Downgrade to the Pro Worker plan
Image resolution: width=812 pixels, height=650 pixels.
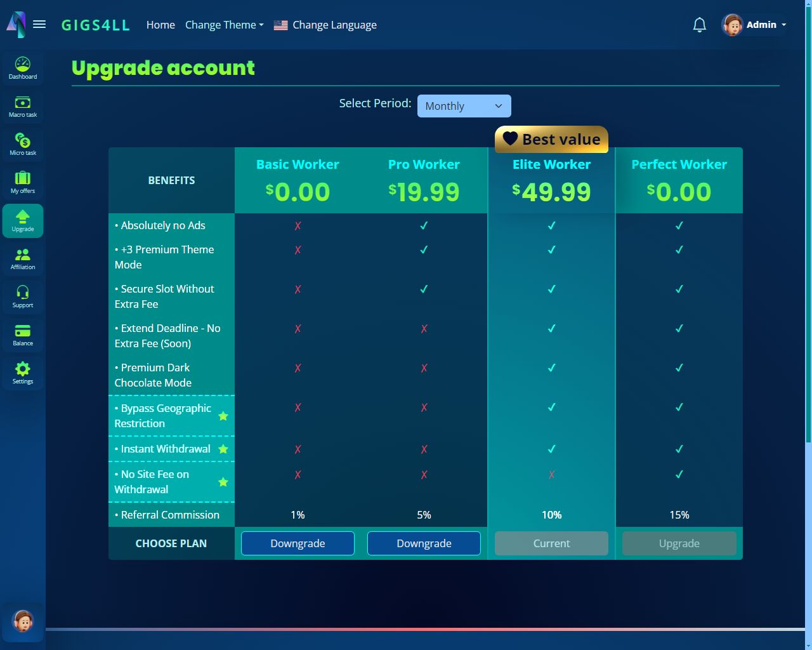(424, 543)
